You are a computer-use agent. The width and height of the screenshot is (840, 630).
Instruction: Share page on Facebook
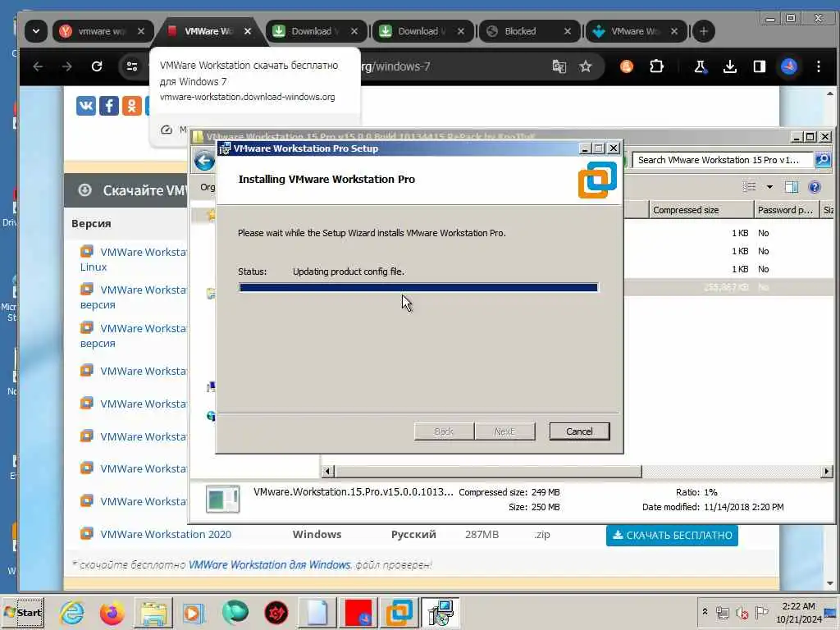(x=109, y=106)
